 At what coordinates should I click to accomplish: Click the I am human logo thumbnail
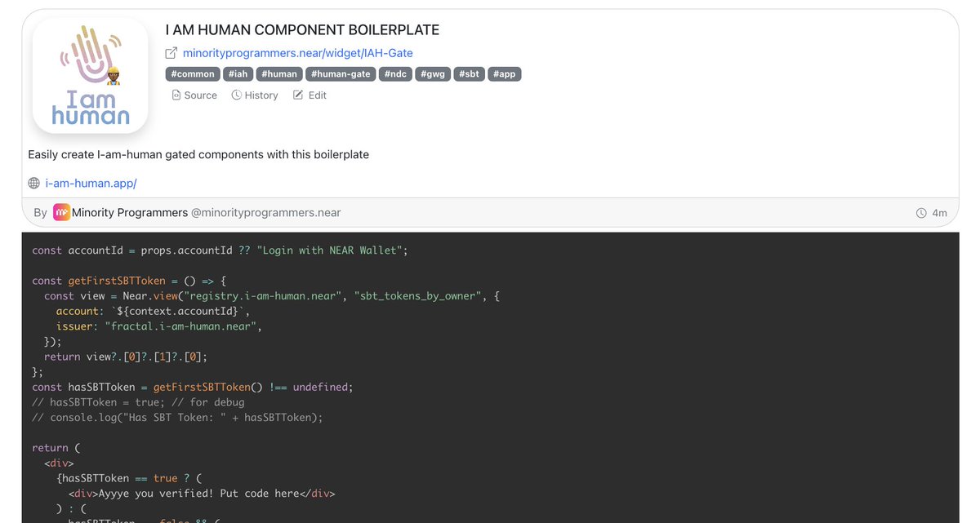[90, 75]
